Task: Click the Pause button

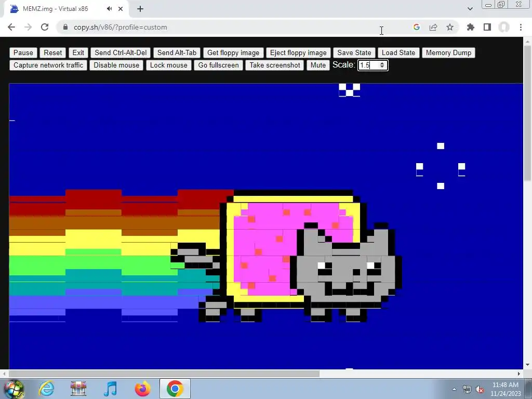Action: (x=23, y=52)
